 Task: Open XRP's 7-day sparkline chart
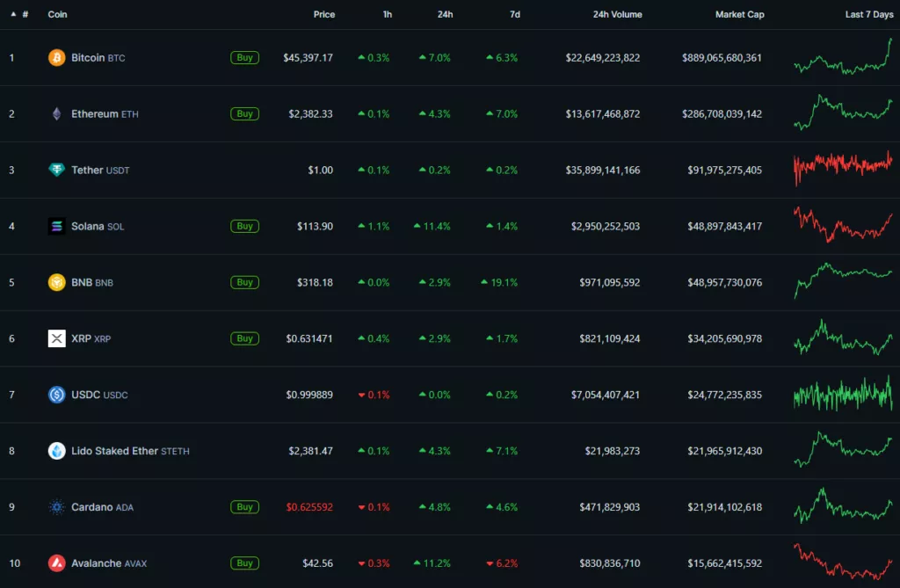(843, 338)
